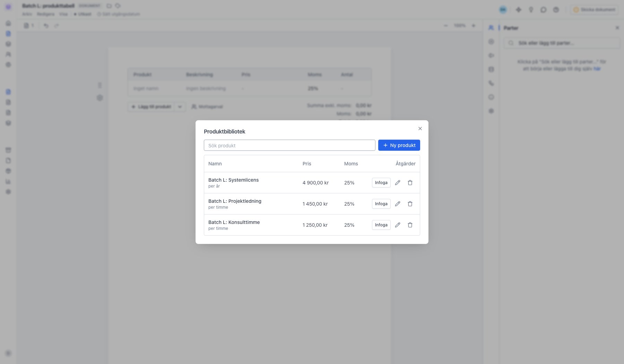Zoom out with the minus icon
This screenshot has height=364, width=624.
click(446, 26)
